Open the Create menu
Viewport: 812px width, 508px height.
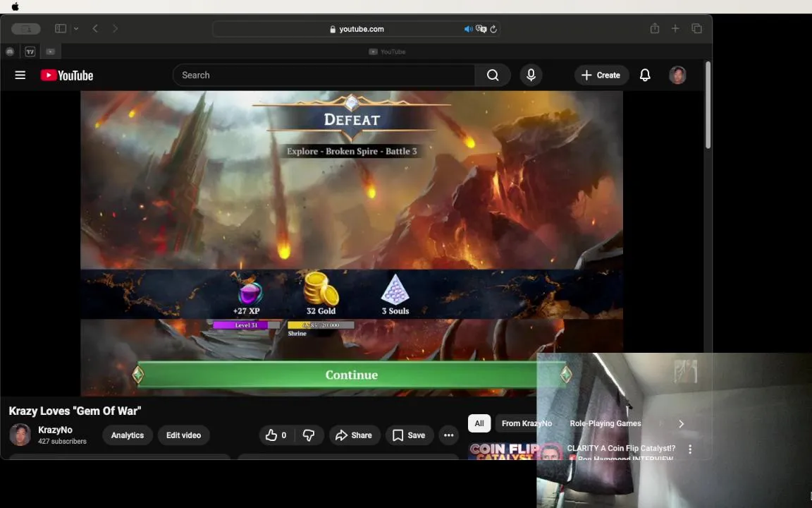pos(601,75)
